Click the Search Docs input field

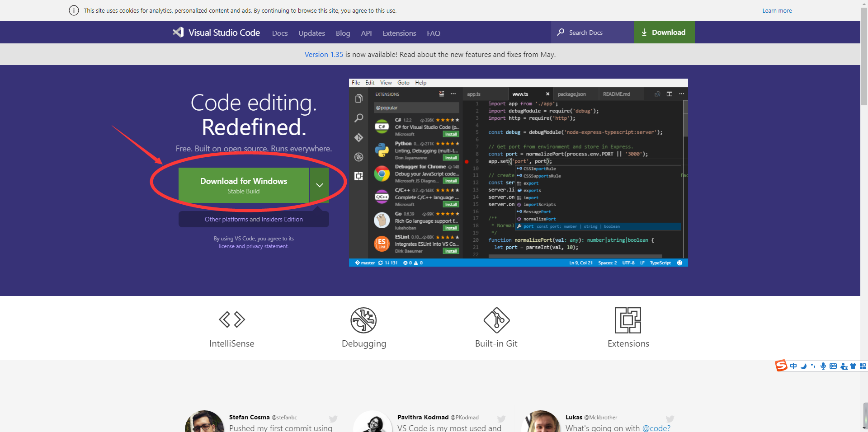592,32
